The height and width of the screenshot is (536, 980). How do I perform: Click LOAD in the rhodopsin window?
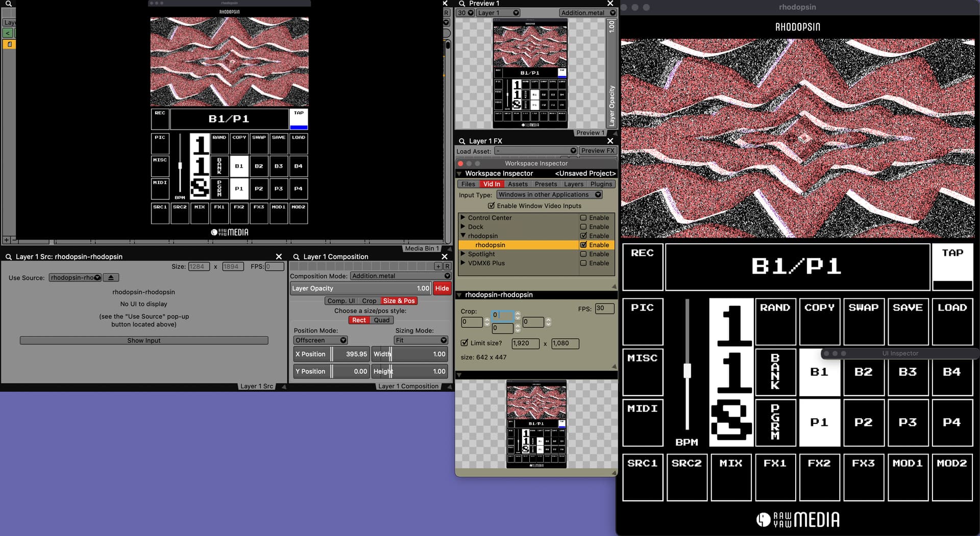[x=952, y=322]
